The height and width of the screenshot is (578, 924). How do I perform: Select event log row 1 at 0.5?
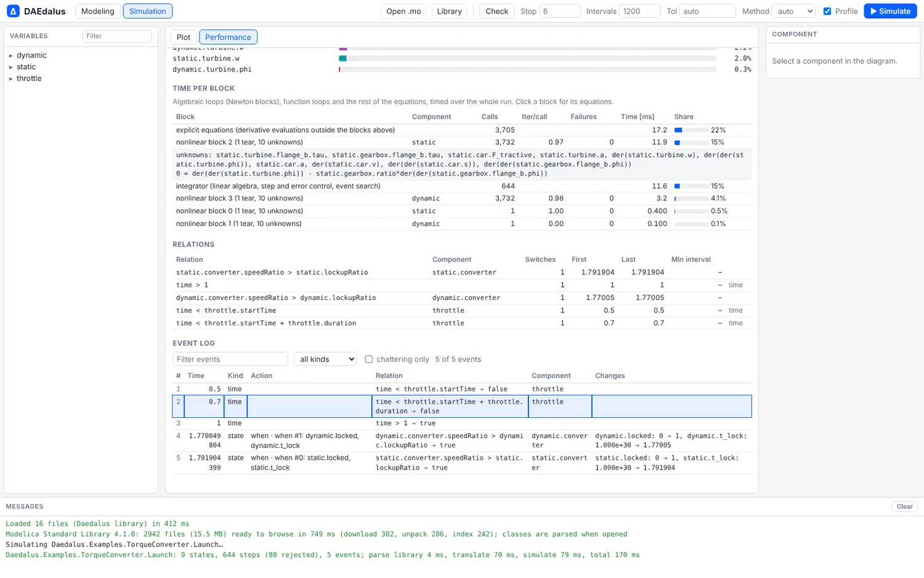click(461, 389)
